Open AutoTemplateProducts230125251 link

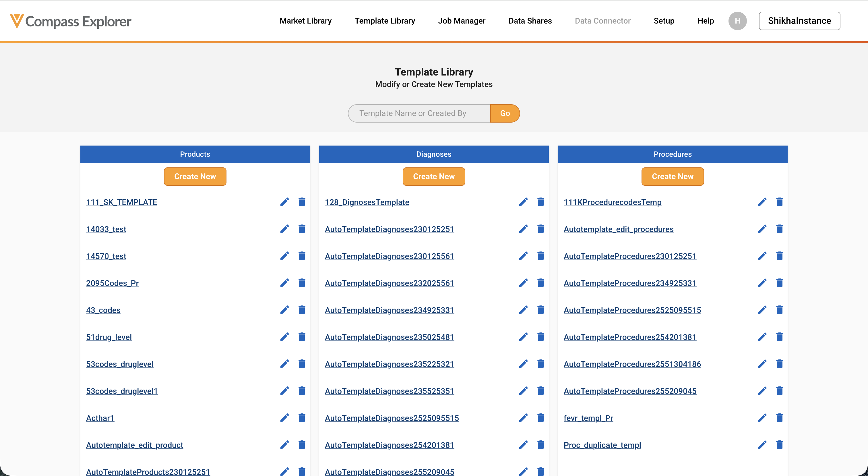[148, 472]
